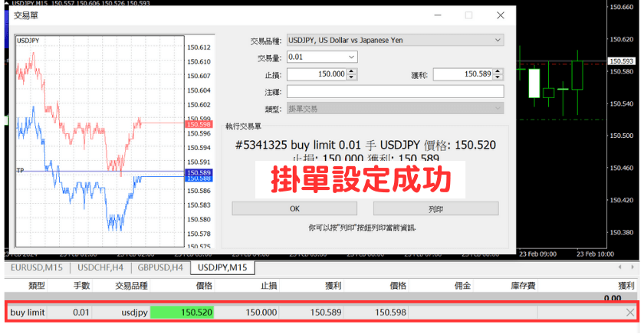Click take profit decrement arrow
This screenshot has height=334, width=644.
pos(498,77)
